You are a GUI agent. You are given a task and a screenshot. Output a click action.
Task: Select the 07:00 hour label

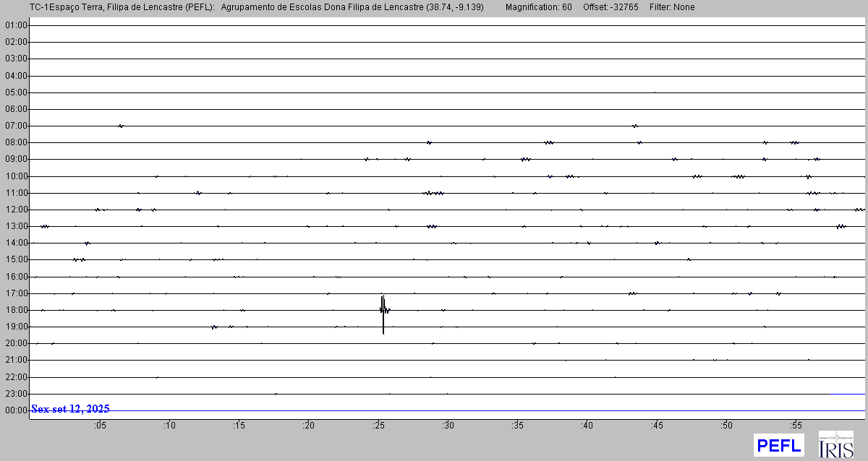click(x=15, y=126)
